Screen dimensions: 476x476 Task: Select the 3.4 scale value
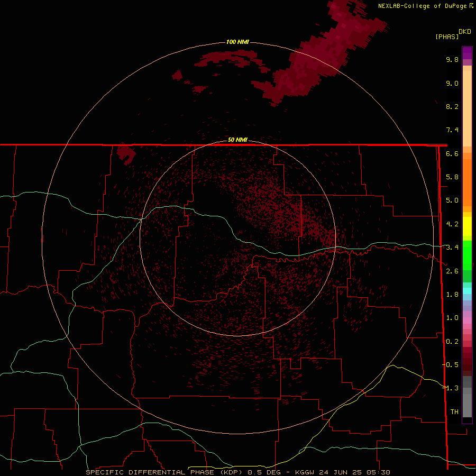pos(452,248)
